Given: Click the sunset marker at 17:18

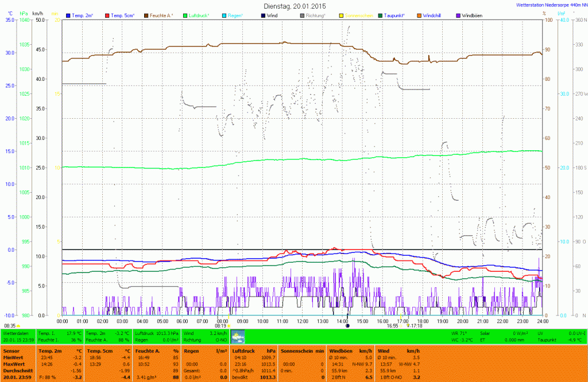Looking at the screenshot, I should point(408,325).
